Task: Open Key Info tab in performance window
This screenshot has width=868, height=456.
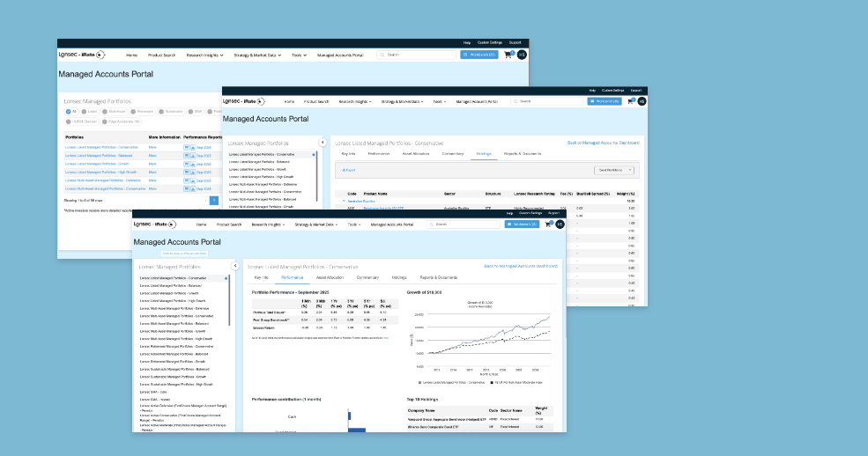Action: click(262, 277)
